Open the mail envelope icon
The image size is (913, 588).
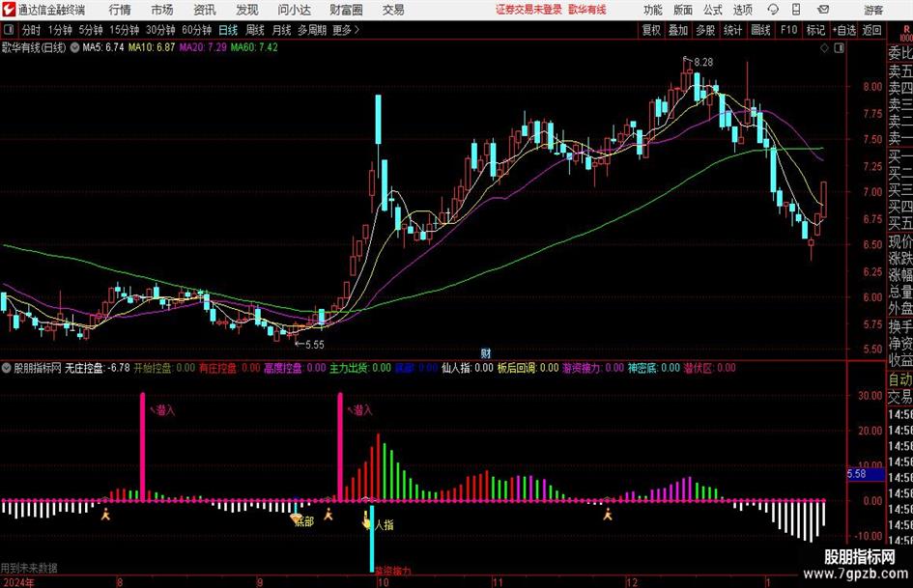coord(823,10)
